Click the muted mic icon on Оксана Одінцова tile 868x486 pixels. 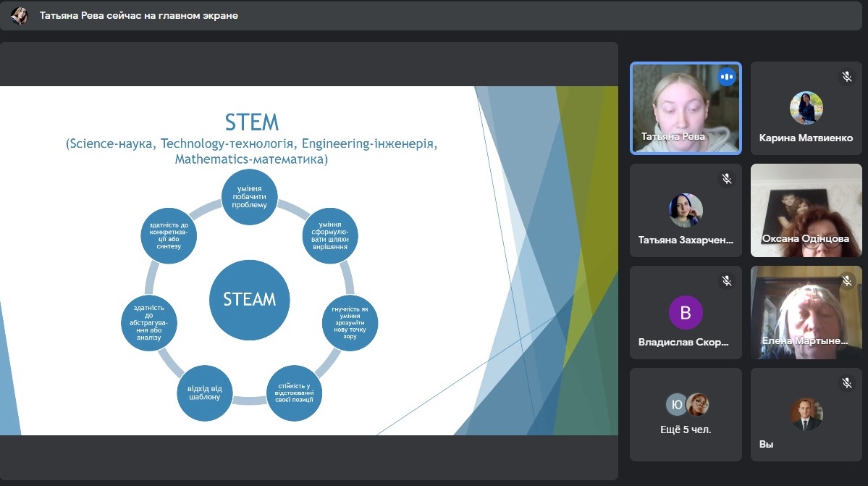click(x=846, y=178)
